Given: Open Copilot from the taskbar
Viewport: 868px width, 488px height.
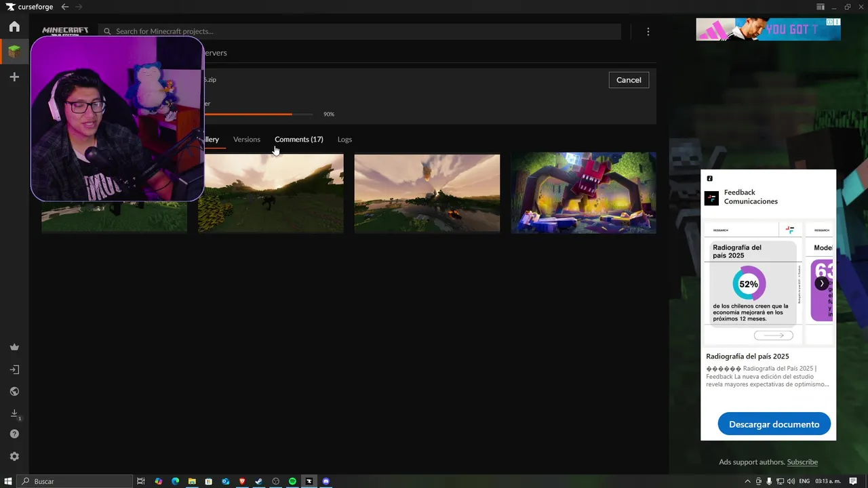Looking at the screenshot, I should click(158, 481).
